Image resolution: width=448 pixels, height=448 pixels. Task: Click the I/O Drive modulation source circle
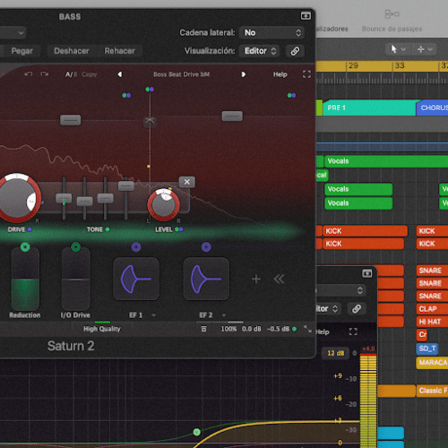(x=76, y=247)
